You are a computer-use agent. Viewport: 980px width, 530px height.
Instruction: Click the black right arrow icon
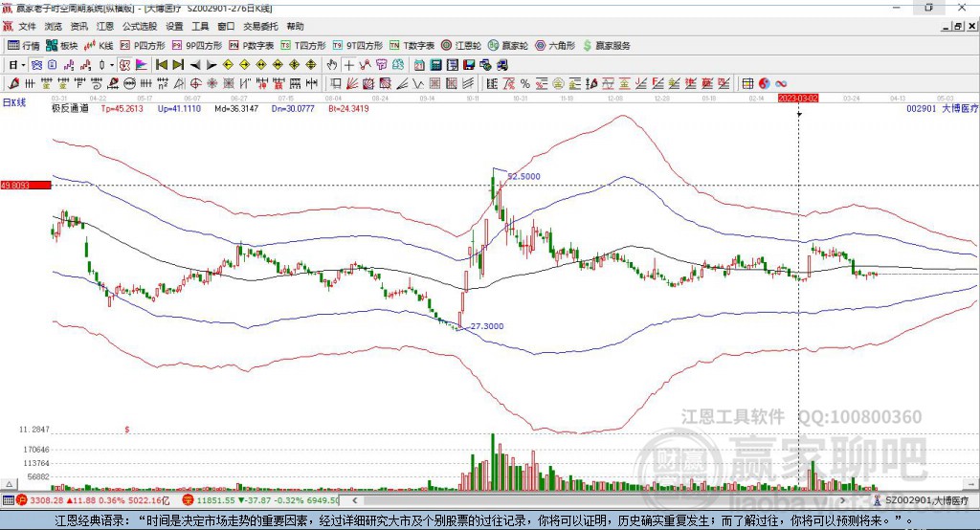tap(212, 65)
